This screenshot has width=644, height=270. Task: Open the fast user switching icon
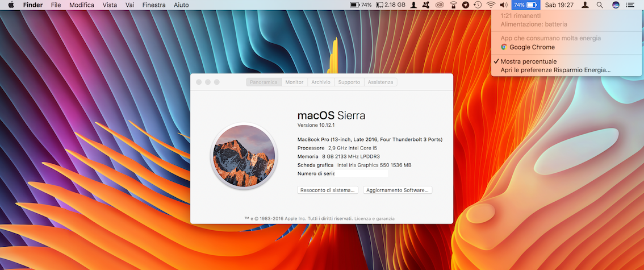586,5
